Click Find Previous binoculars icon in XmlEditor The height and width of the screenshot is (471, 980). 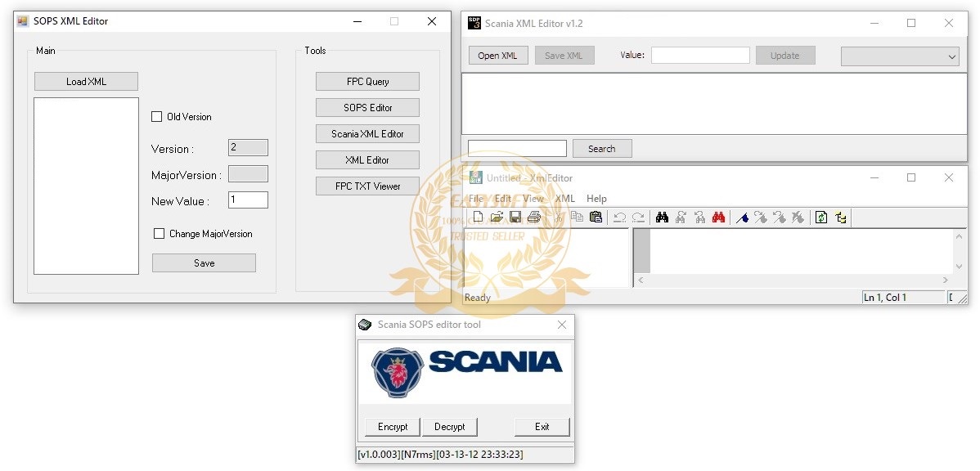pos(700,218)
